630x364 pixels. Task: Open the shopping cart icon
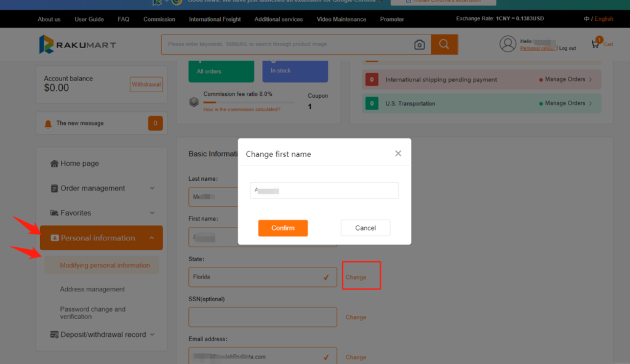pyautogui.click(x=595, y=44)
